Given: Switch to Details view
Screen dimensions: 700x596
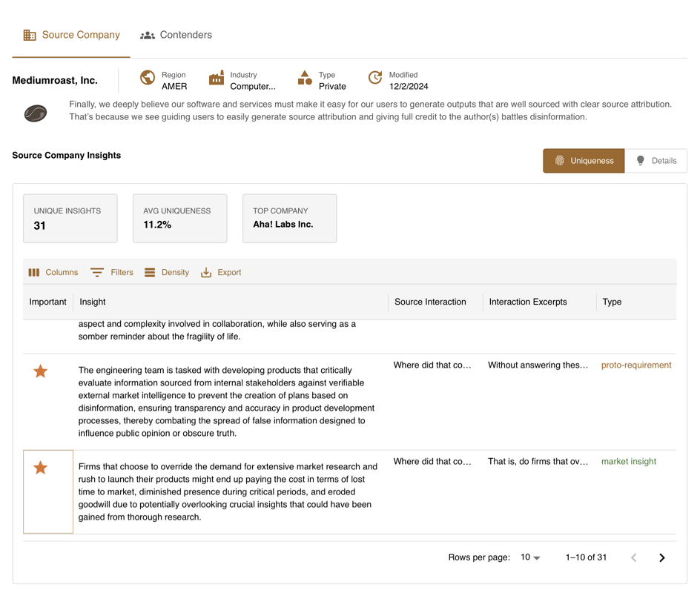Looking at the screenshot, I should 656,161.
